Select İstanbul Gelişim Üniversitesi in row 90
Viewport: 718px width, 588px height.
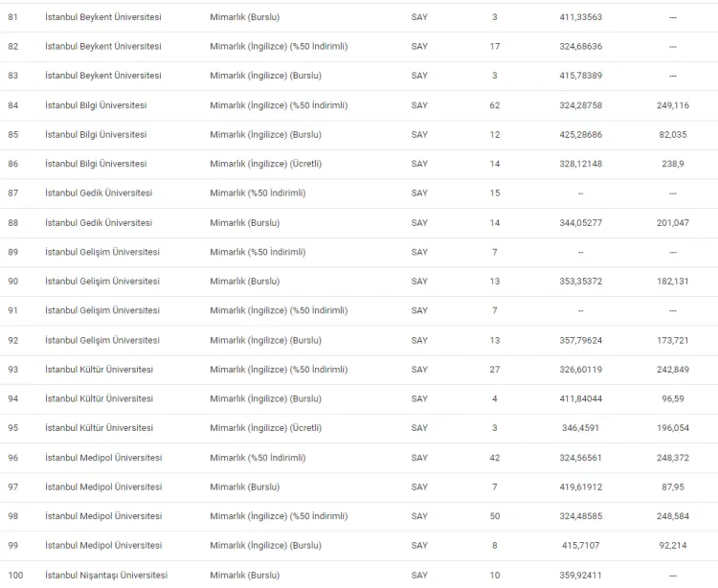click(x=101, y=282)
